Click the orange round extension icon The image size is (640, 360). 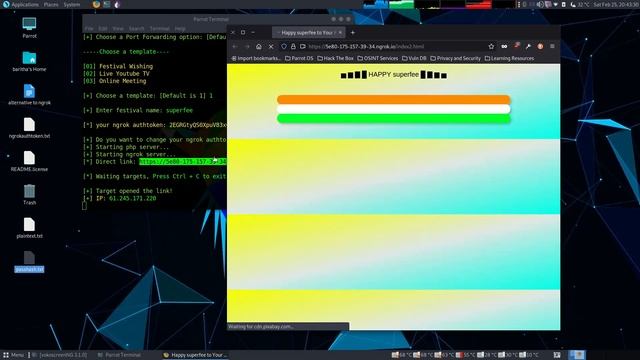[x=540, y=47]
